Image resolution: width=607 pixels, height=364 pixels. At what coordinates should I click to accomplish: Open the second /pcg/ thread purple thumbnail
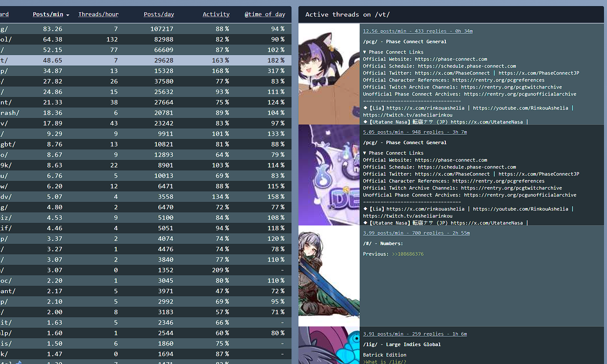(x=329, y=175)
